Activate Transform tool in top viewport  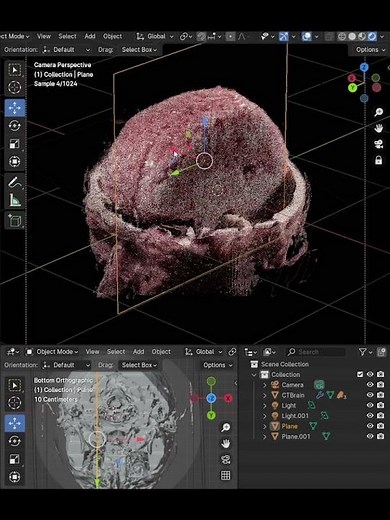[x=14, y=162]
